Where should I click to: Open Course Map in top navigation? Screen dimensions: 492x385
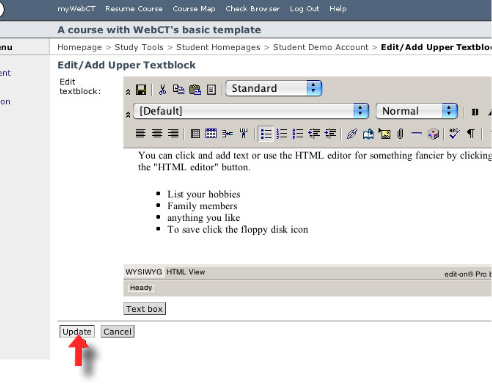coord(194,9)
